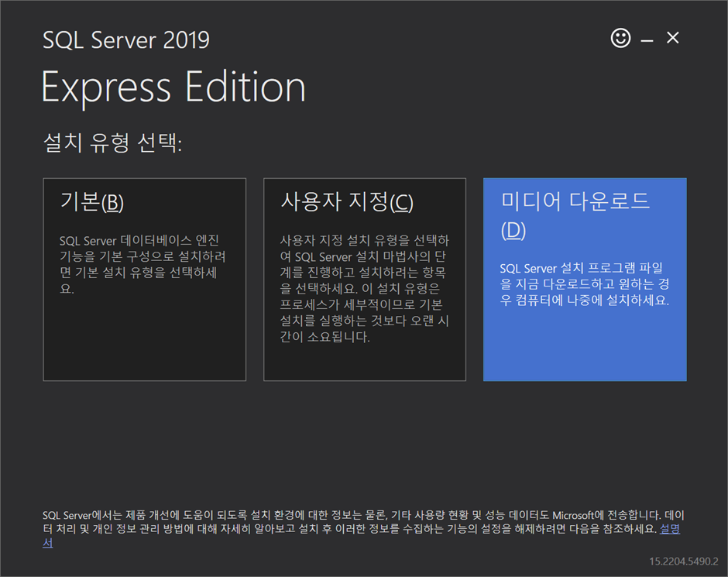Click the smiley feedback icon
Screen dimensions: 728x577
pyautogui.click(x=620, y=38)
